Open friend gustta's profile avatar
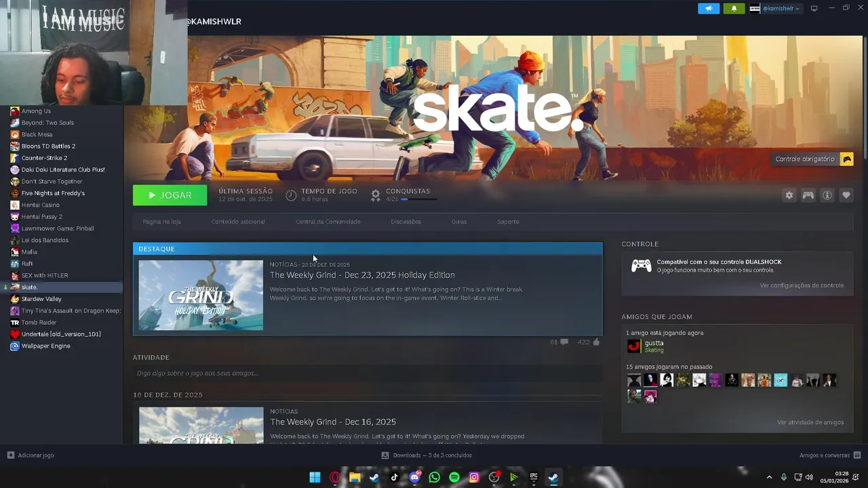Image resolution: width=868 pixels, height=488 pixels. [634, 346]
